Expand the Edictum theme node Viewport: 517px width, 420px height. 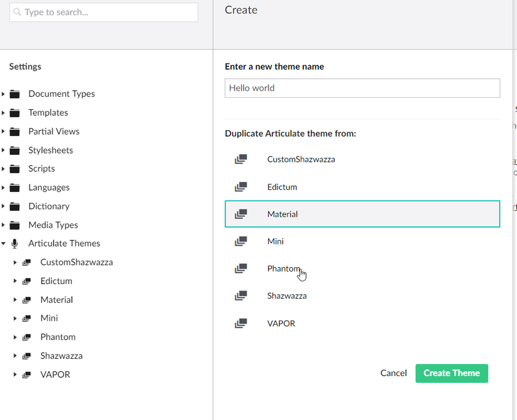click(x=15, y=281)
